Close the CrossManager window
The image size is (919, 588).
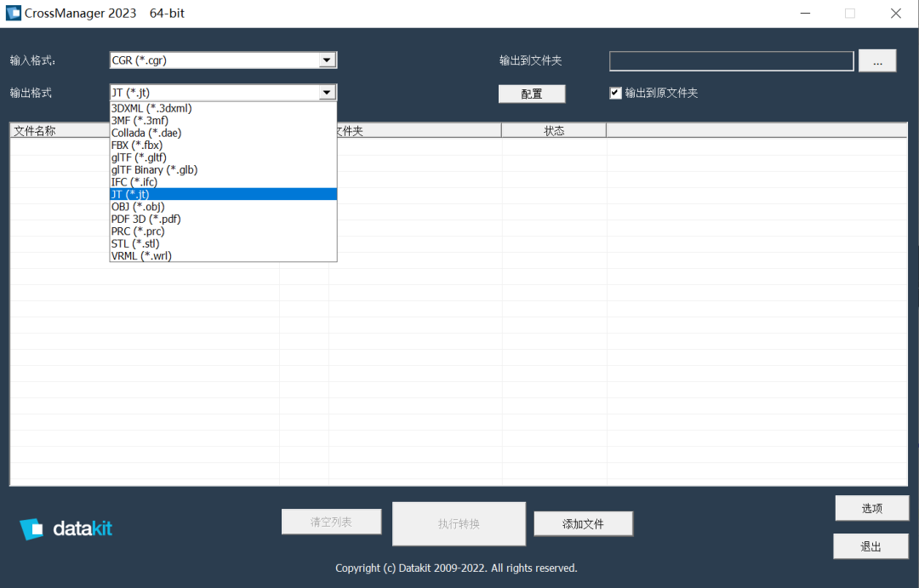(895, 13)
